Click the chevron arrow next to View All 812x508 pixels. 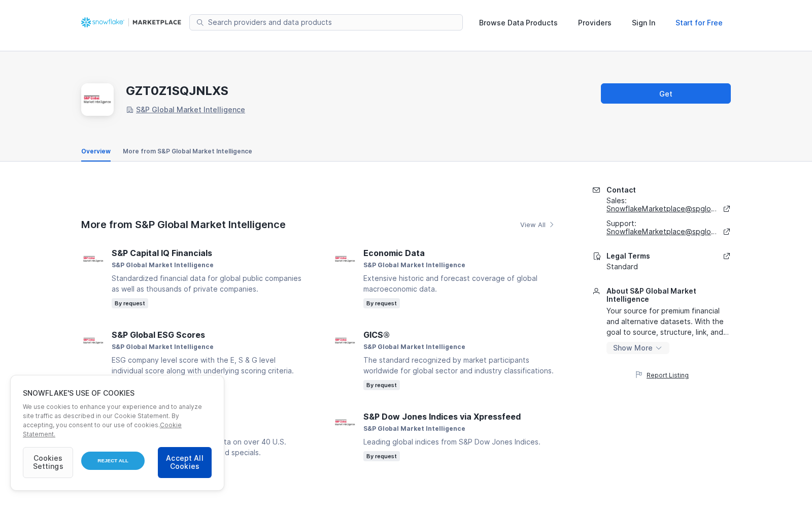click(x=552, y=225)
